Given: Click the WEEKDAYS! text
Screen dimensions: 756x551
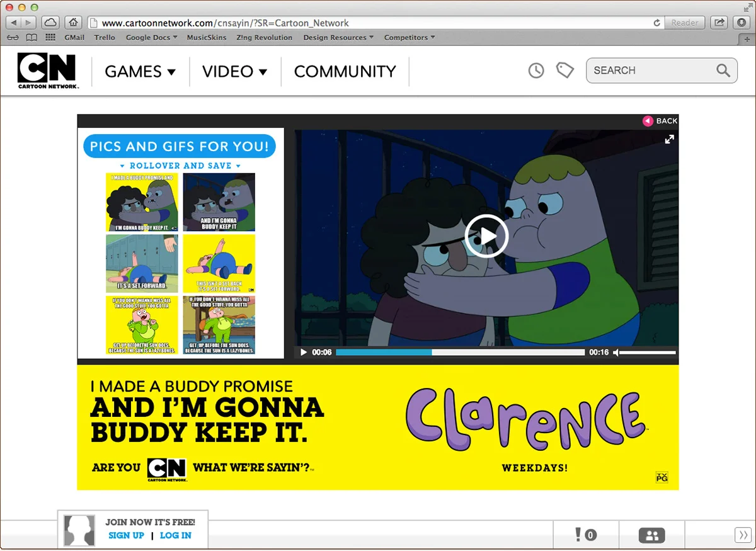Looking at the screenshot, I should pyautogui.click(x=534, y=468).
